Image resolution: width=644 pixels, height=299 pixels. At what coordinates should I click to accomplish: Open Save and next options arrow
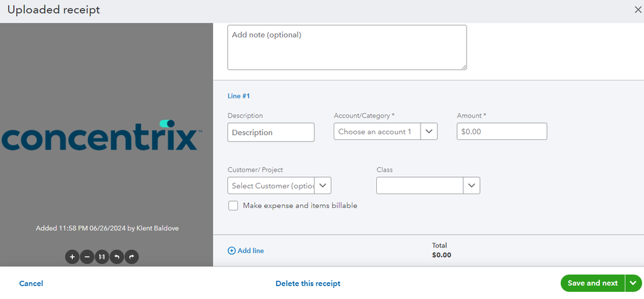(633, 284)
